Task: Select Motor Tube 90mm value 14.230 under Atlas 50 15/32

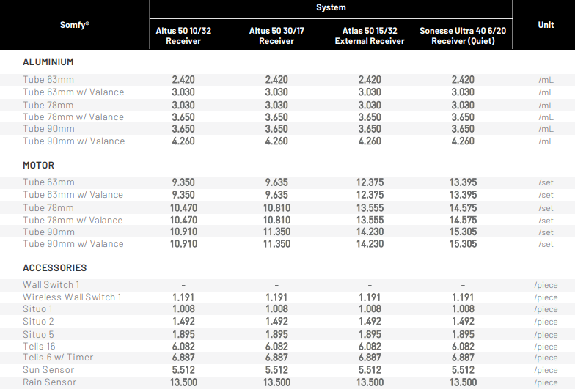Action: [x=370, y=232]
